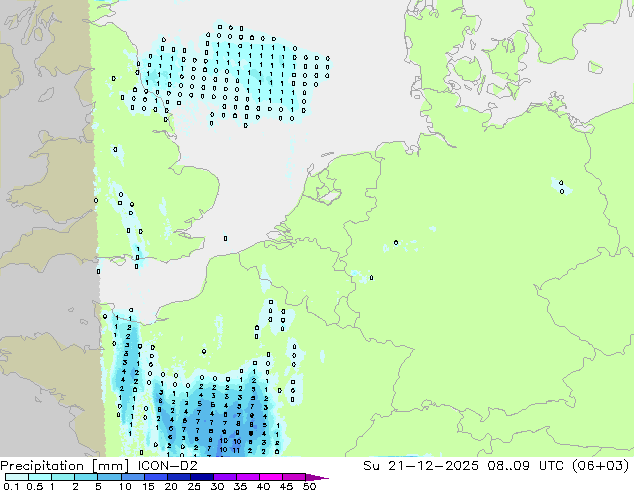Click the legend swatch between 20 and 25
Screen dimensions: 634x490
pyautogui.click(x=178, y=477)
